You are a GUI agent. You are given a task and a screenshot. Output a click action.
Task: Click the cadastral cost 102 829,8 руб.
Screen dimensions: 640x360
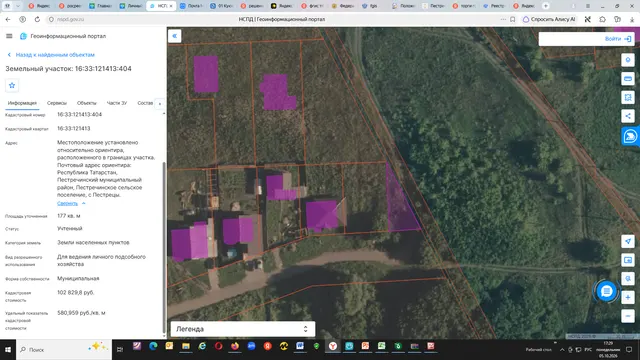coord(76,293)
